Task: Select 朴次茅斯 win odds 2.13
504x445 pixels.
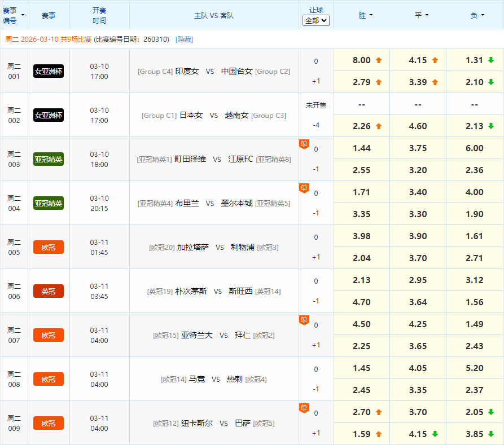Action: pos(362,280)
